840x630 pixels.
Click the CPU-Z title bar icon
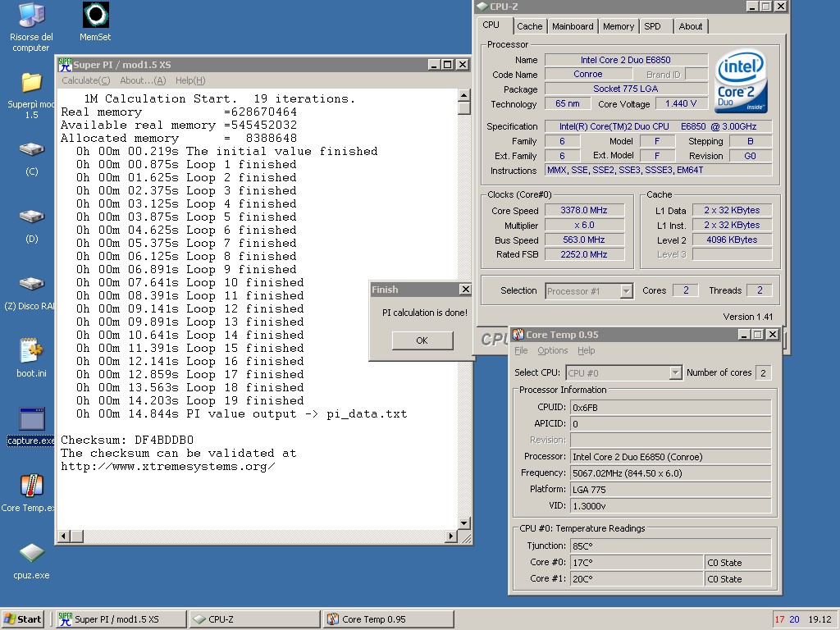point(482,7)
